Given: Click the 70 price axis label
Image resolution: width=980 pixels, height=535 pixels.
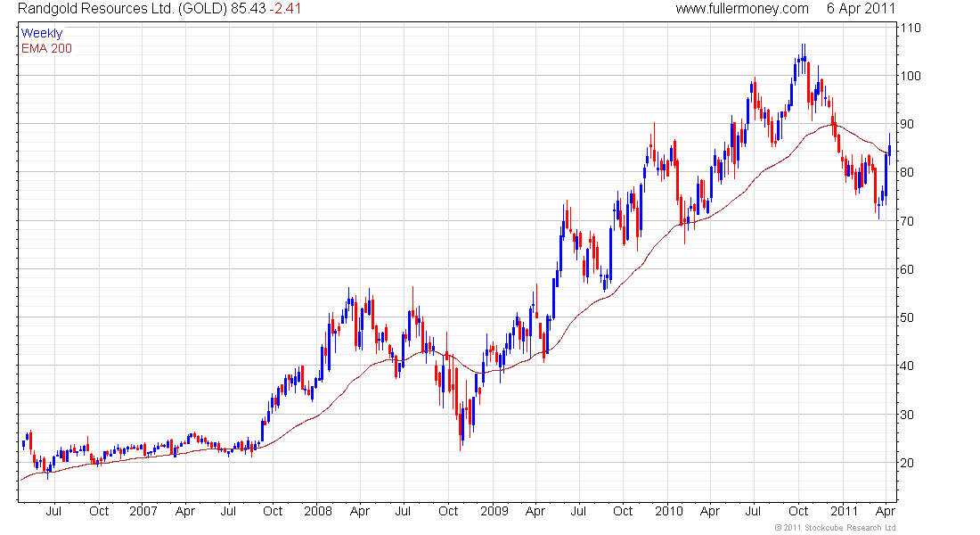Looking at the screenshot, I should 906,221.
